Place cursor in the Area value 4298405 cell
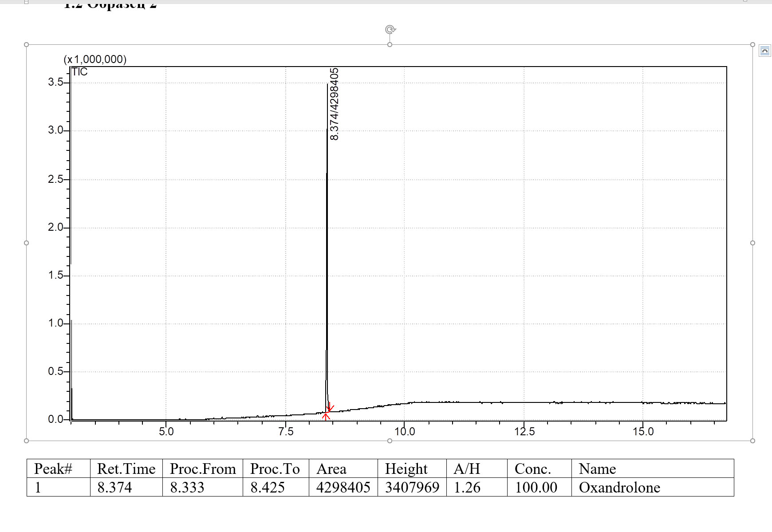 coord(343,487)
